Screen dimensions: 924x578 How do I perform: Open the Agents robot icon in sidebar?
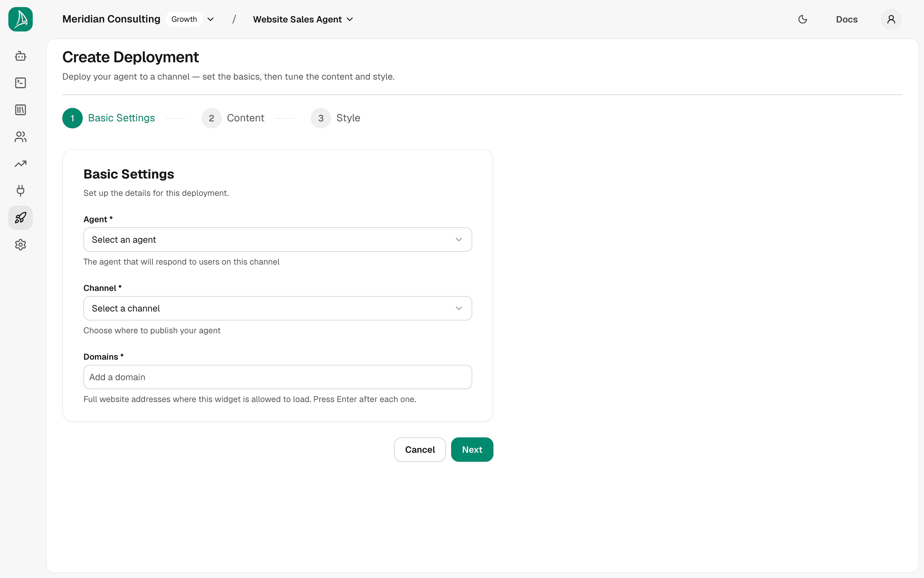[21, 56]
